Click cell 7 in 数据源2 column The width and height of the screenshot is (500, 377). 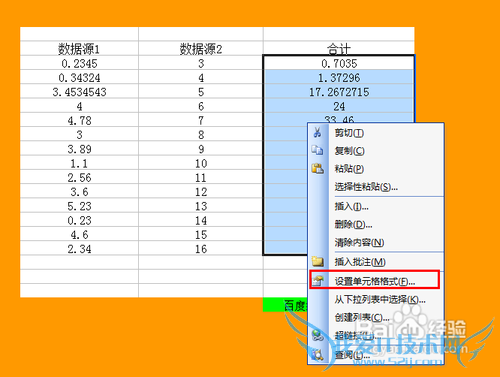[201, 120]
